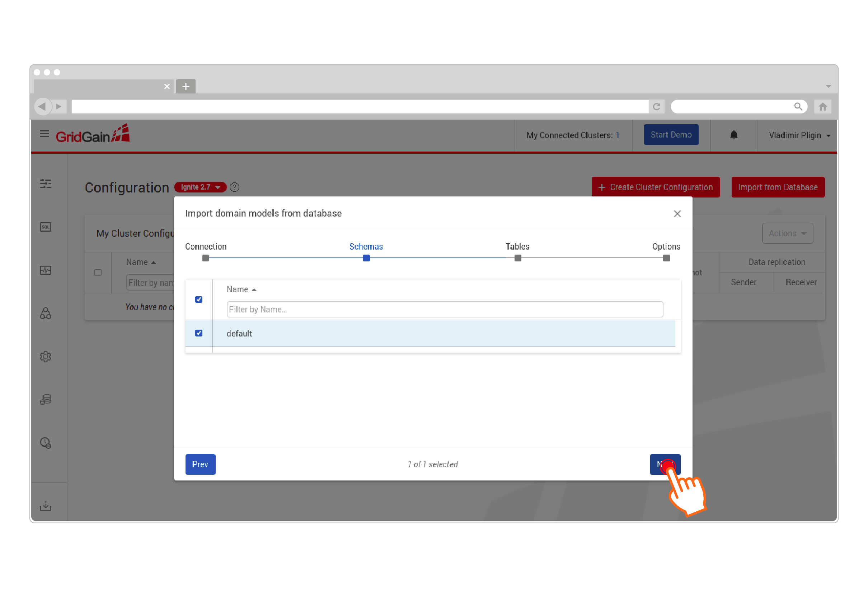Open the SQL queries sidebar icon
The image size is (868, 590).
[x=46, y=227]
